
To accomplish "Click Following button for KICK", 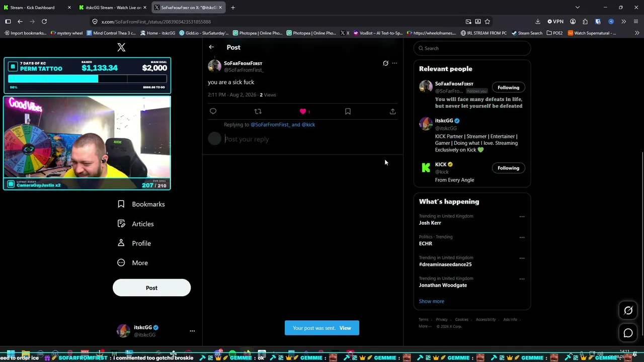I will [x=508, y=168].
